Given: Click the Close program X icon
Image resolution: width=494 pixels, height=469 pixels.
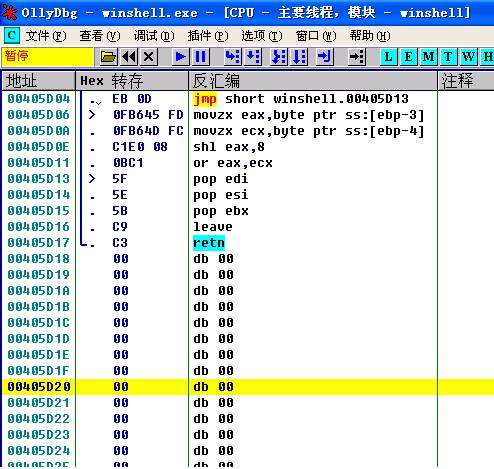Looking at the screenshot, I should pyautogui.click(x=149, y=57).
